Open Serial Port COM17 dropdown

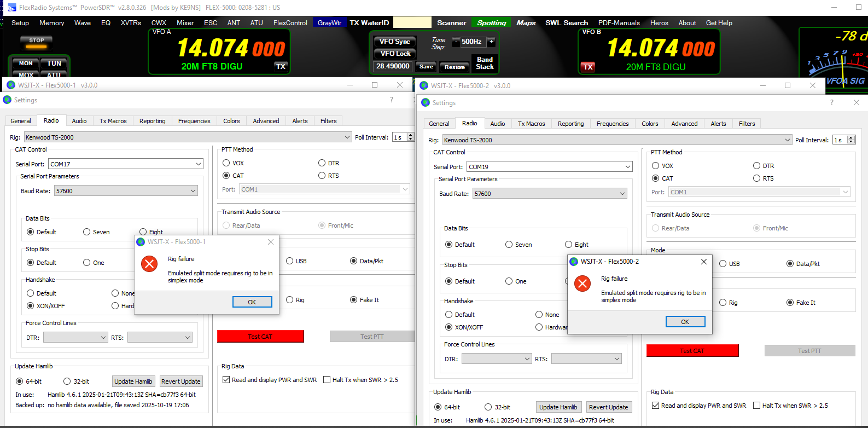[x=126, y=164]
